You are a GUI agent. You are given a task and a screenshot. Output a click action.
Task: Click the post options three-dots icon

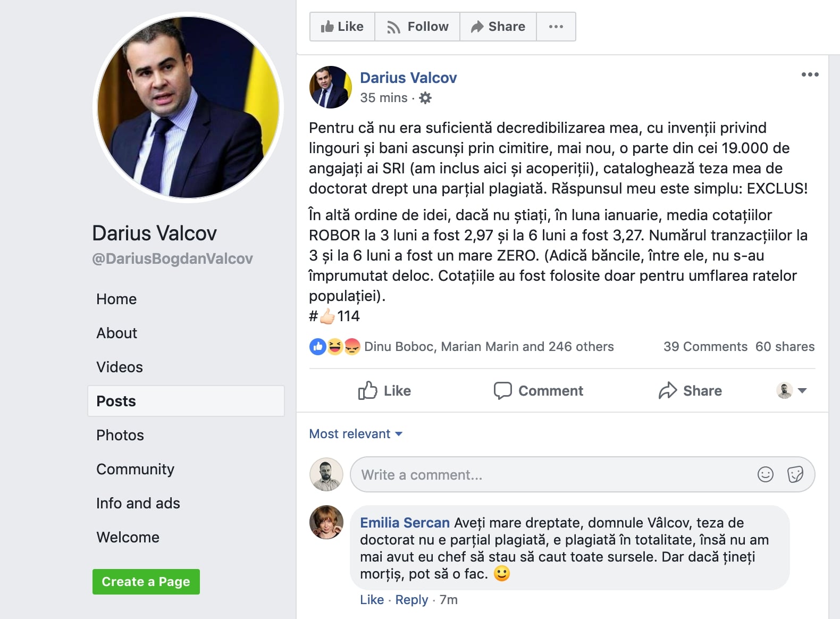point(810,74)
